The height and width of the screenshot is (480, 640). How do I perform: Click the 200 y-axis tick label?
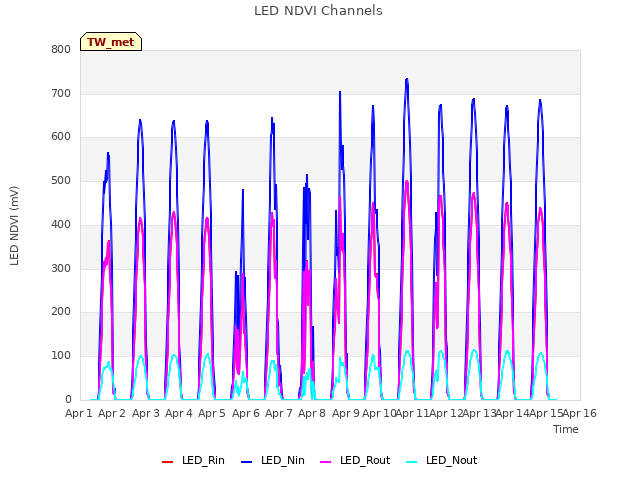[x=61, y=311]
